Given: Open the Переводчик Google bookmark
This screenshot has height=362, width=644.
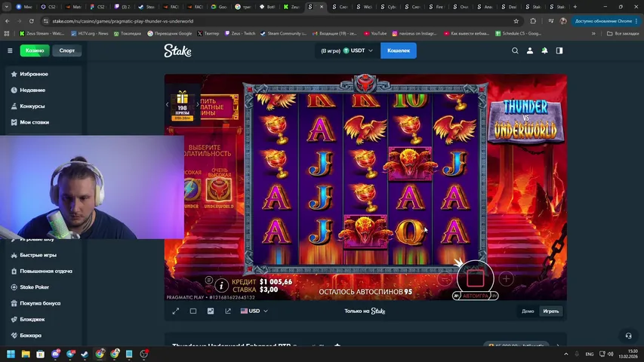Looking at the screenshot, I should click(x=169, y=33).
